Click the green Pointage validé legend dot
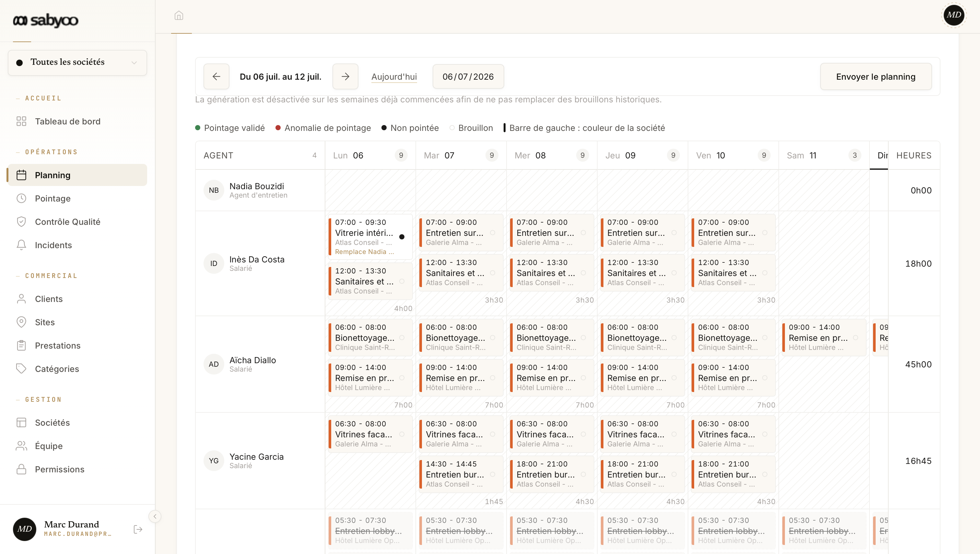The image size is (980, 554). coord(197,128)
